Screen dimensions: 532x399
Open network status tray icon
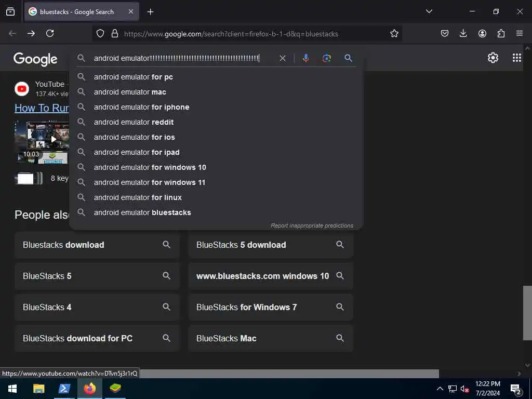(x=453, y=389)
